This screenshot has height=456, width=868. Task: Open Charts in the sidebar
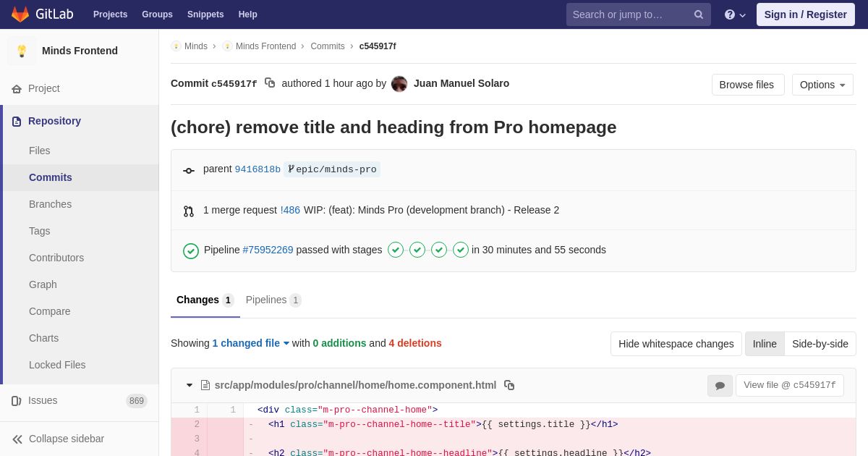pos(44,338)
